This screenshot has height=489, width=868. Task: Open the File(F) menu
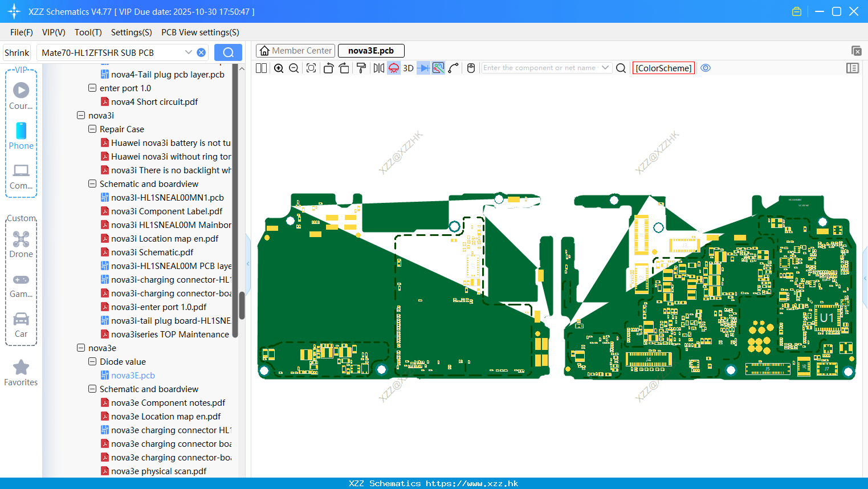22,32
